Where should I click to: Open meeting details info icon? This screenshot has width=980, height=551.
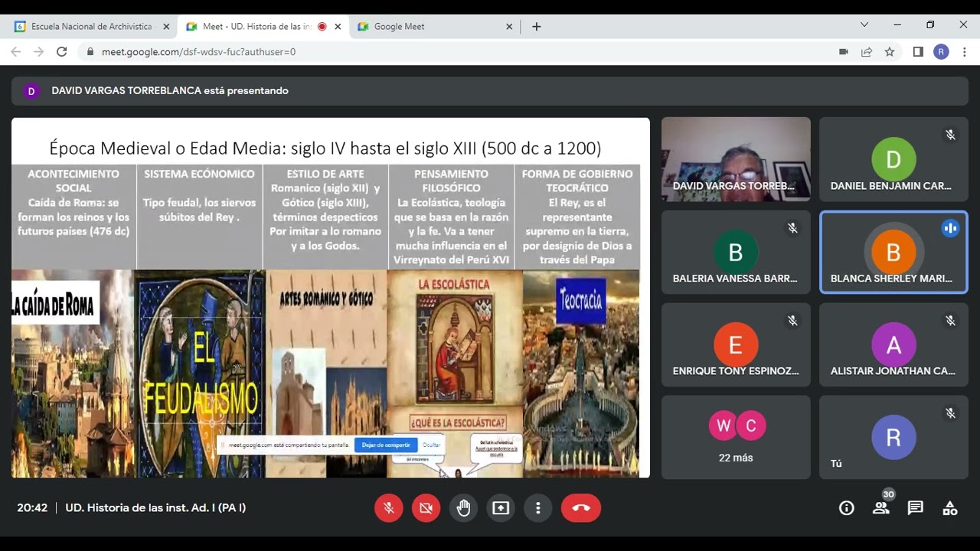pyautogui.click(x=846, y=508)
